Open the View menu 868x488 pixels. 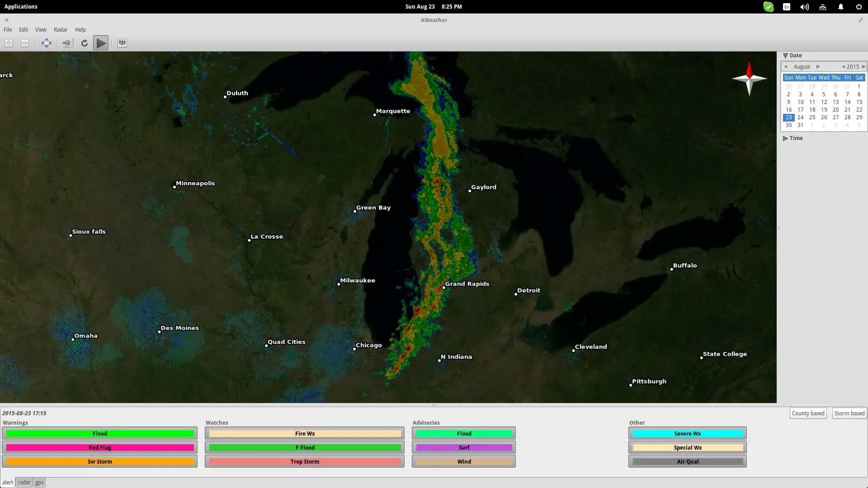[x=41, y=30]
